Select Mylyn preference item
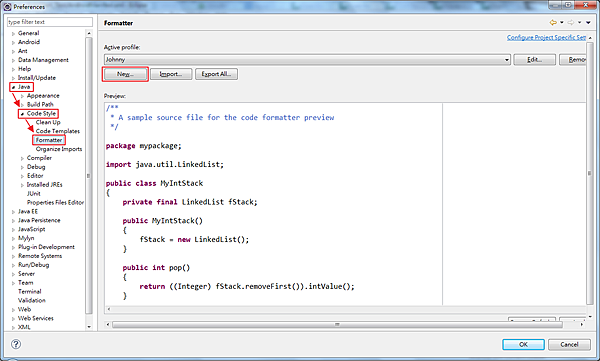This screenshot has width=600, height=361. click(26, 238)
